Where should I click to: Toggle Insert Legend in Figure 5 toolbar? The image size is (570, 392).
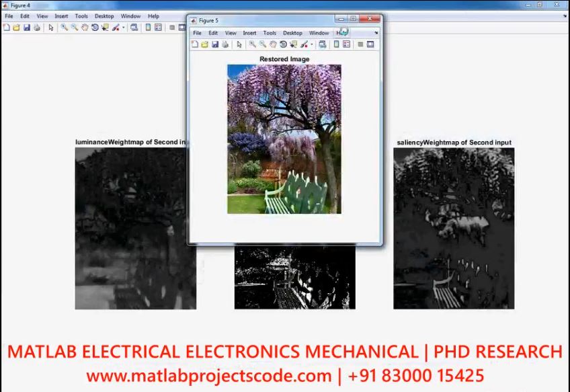click(346, 44)
